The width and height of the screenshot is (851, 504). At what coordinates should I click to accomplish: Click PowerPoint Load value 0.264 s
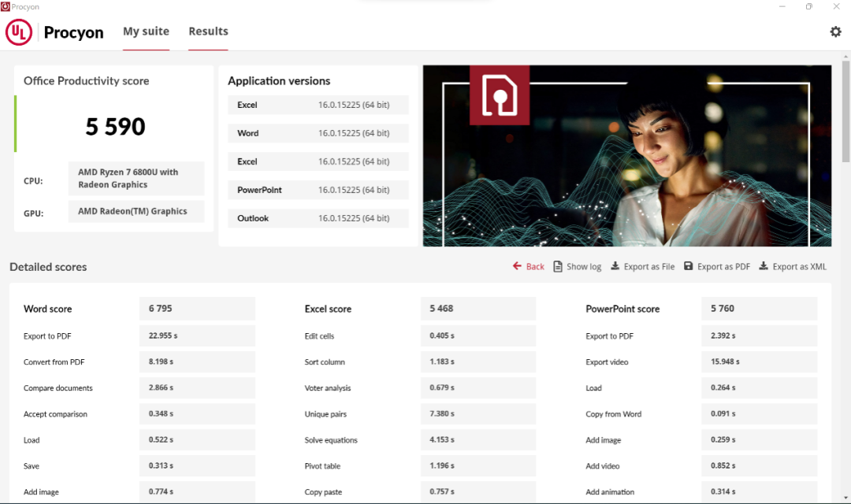tap(760, 388)
